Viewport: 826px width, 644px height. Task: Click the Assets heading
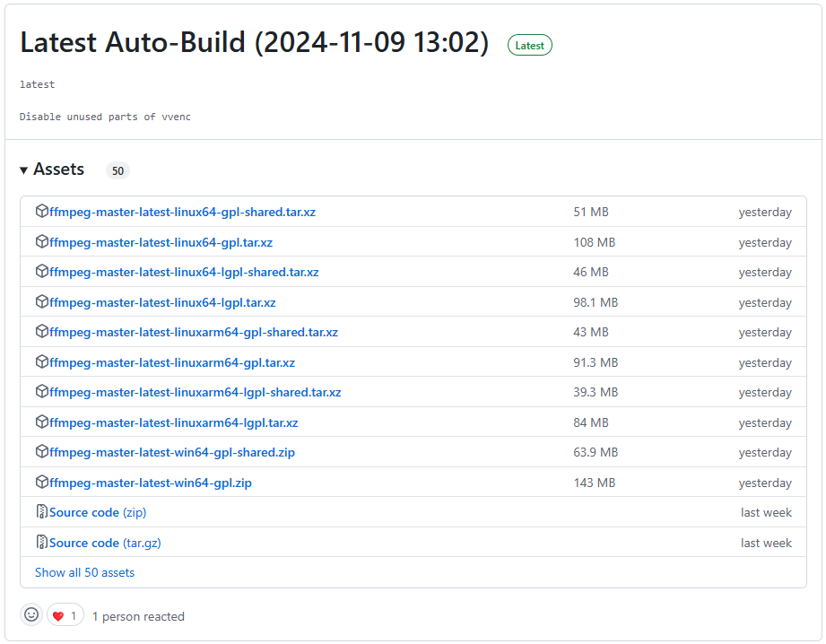pos(58,170)
